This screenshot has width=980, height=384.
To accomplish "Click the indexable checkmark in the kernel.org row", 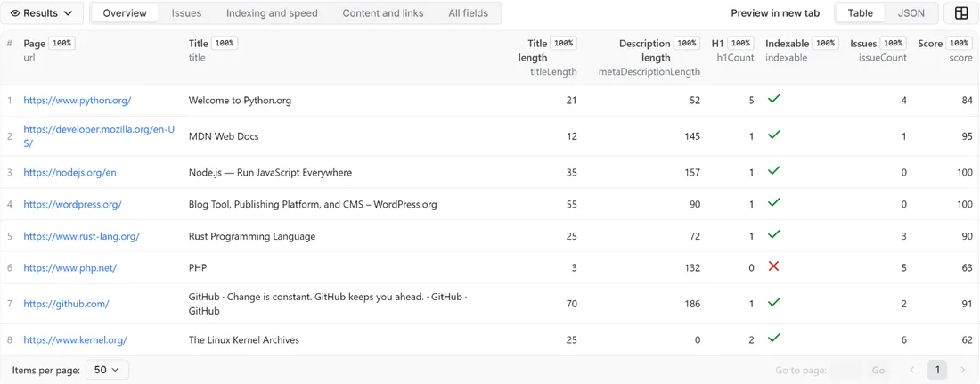I will pos(773,338).
